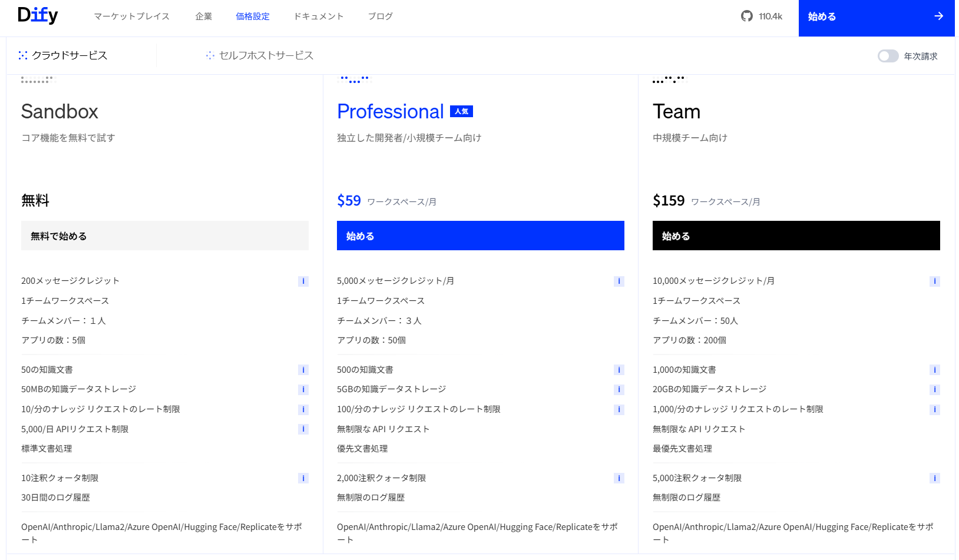Click the セルフホストサービス tab dots icon

click(210, 55)
